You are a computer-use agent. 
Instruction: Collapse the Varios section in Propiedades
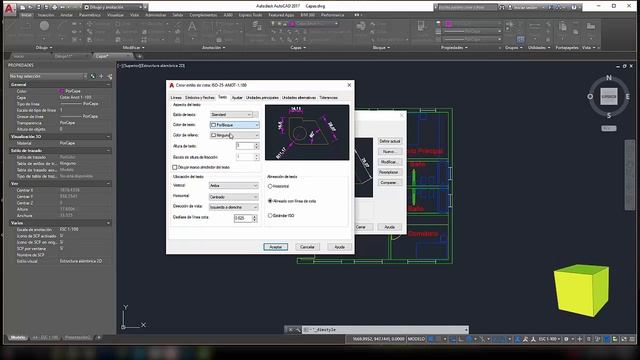coord(108,223)
